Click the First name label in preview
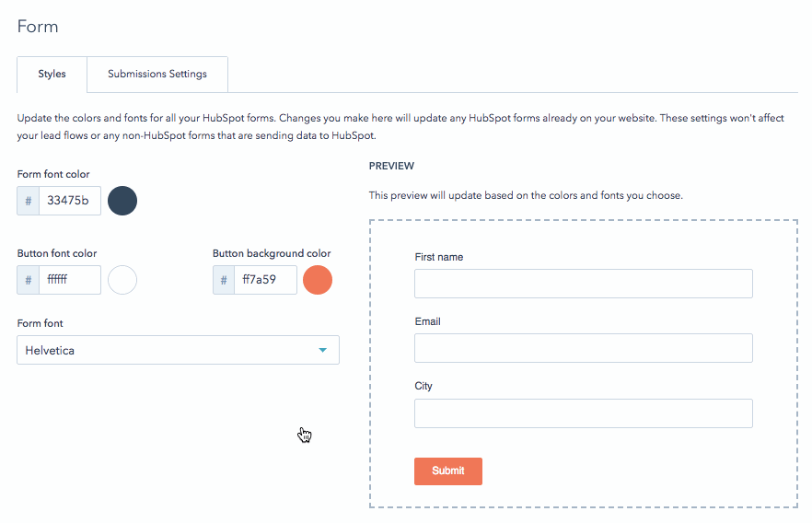812x523 pixels. [439, 257]
